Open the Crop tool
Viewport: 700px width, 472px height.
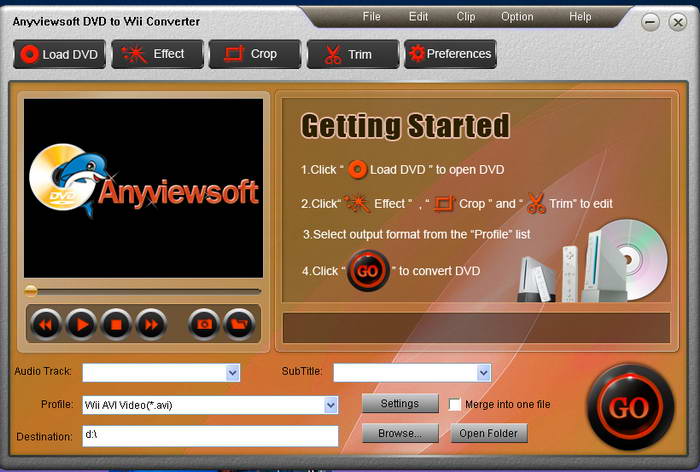tap(255, 54)
